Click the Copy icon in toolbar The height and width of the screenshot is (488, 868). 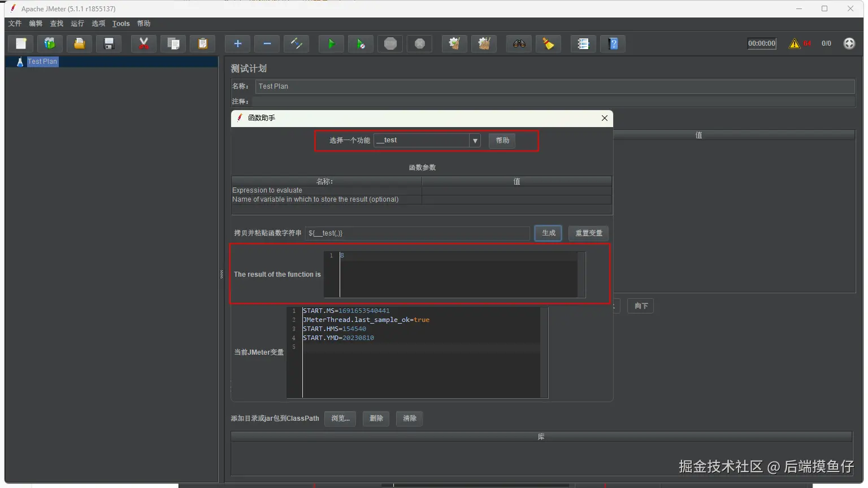pyautogui.click(x=173, y=43)
